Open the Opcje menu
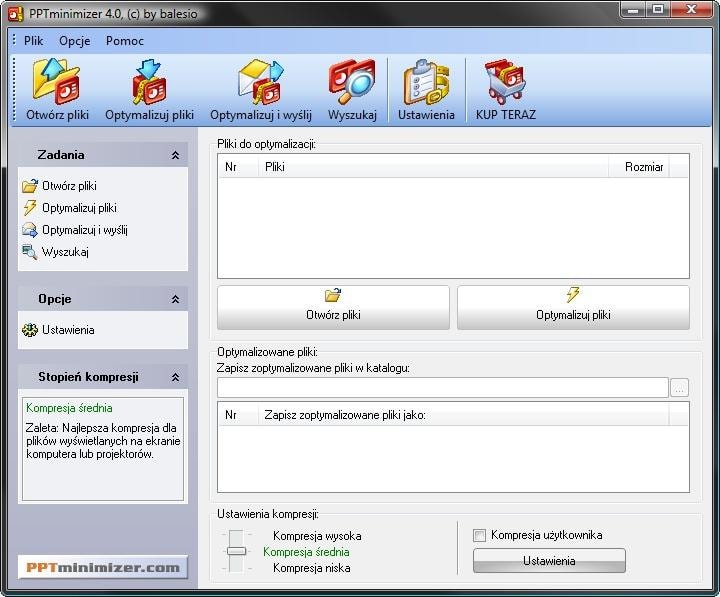This screenshot has height=597, width=720. 74,41
